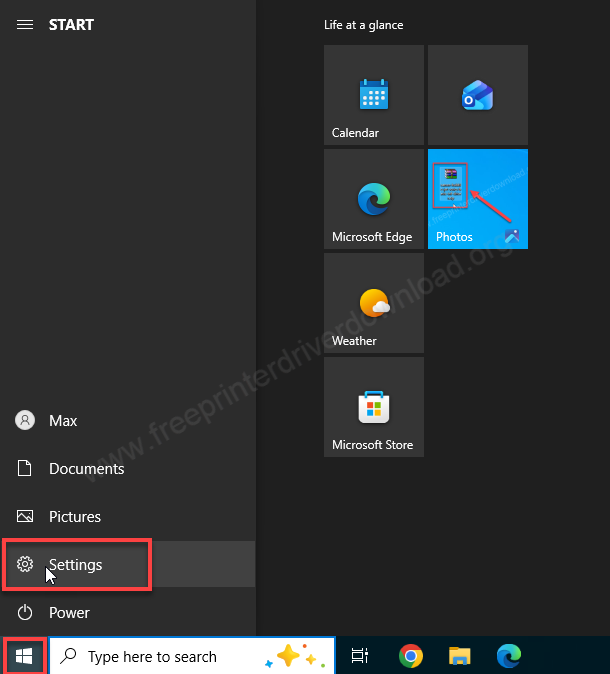
Task: Open the Calendar tile
Action: pyautogui.click(x=374, y=95)
